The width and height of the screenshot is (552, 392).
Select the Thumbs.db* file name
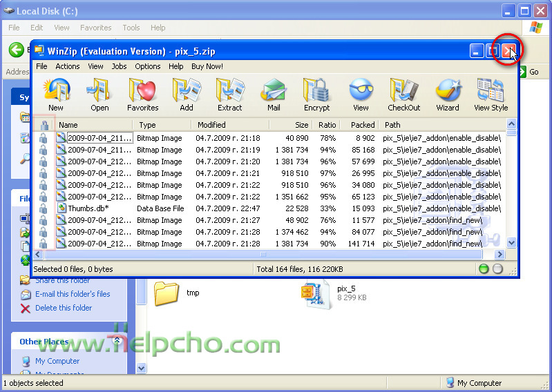coord(88,208)
